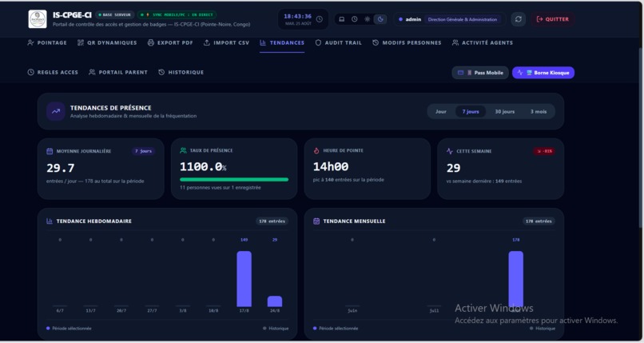Click the Pass Mobile button
The image size is (644, 343).
pos(480,73)
